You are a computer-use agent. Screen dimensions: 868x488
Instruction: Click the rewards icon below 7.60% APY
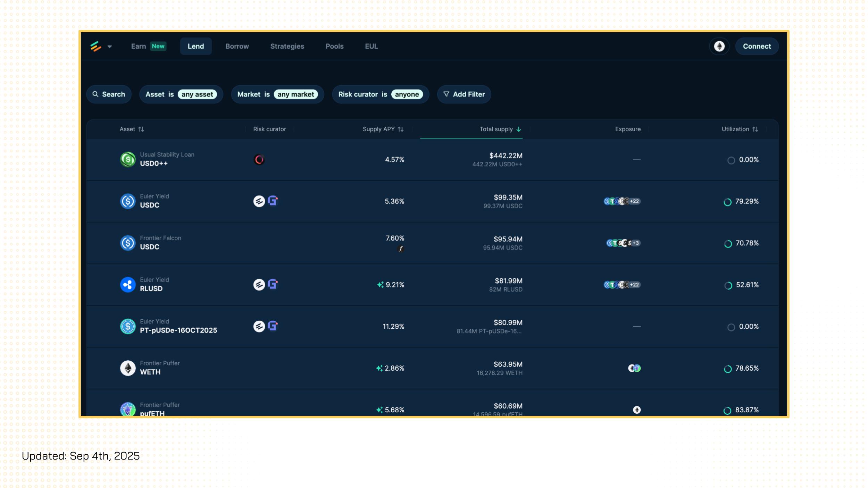401,249
